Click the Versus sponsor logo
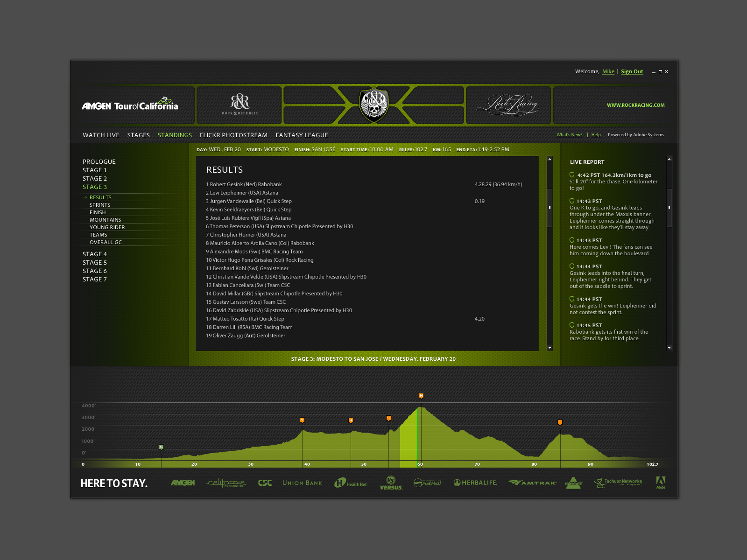Image resolution: width=747 pixels, height=560 pixels. [x=391, y=483]
